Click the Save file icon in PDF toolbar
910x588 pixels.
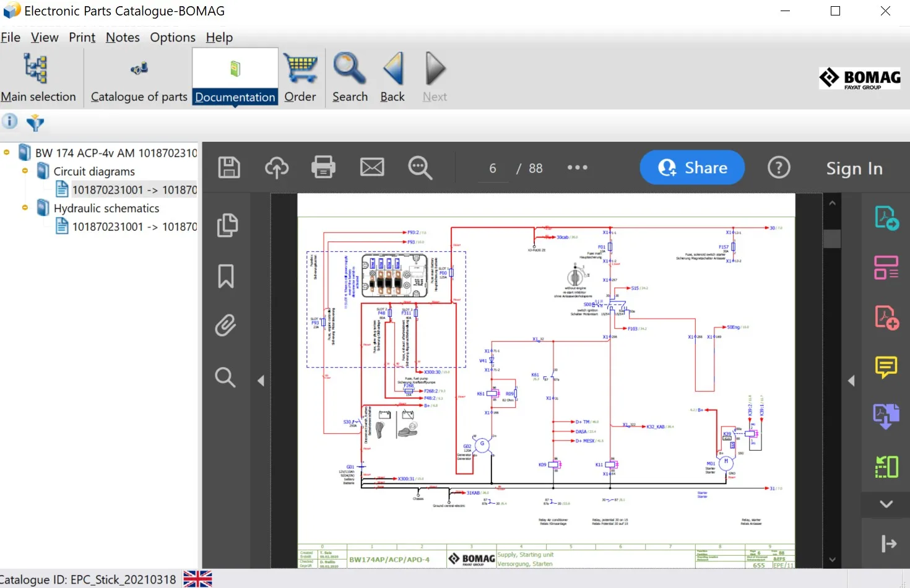pos(229,168)
